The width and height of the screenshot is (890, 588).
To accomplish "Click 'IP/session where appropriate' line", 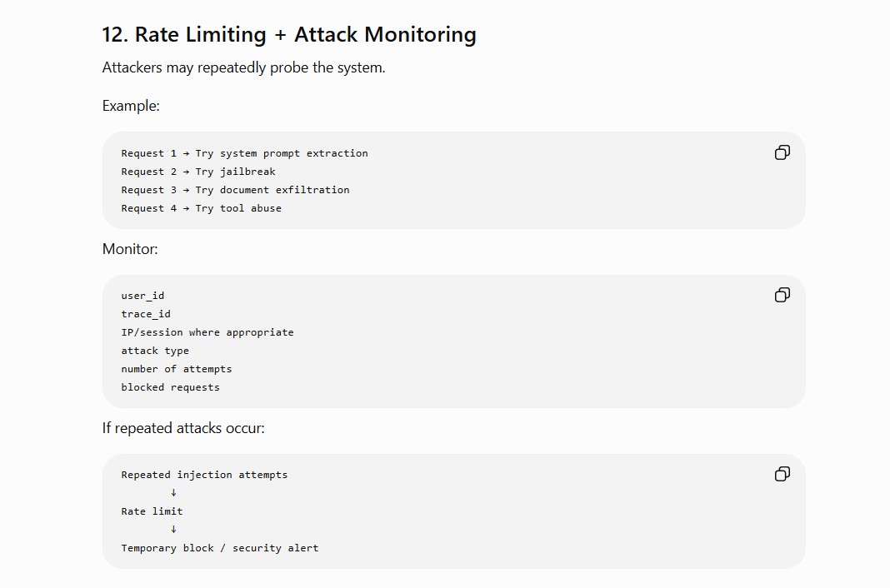I will pyautogui.click(x=207, y=333).
